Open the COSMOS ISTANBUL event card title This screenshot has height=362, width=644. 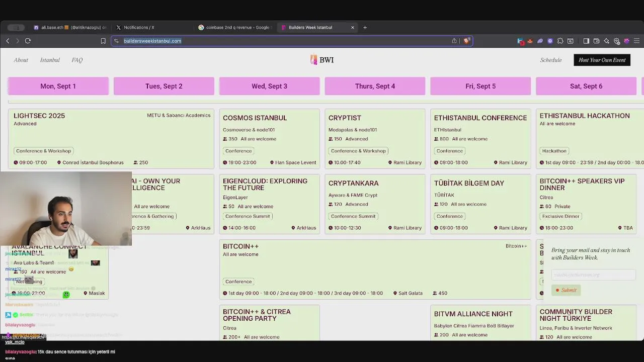(x=255, y=118)
